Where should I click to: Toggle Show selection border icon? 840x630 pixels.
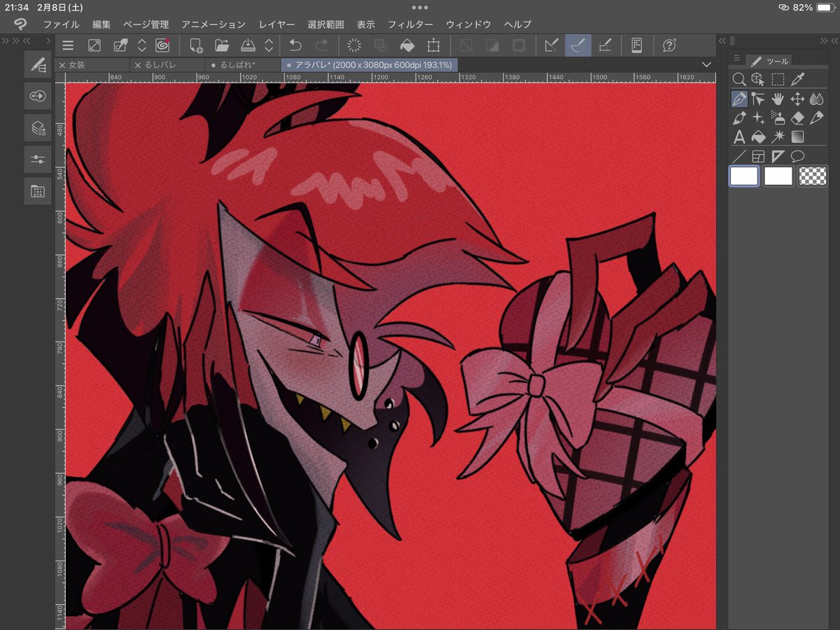[x=519, y=45]
